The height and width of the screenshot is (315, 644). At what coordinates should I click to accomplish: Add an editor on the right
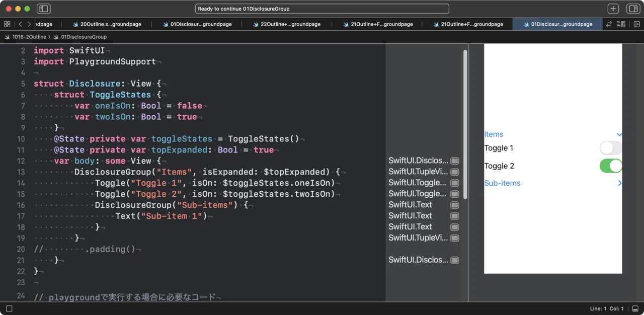tap(636, 24)
